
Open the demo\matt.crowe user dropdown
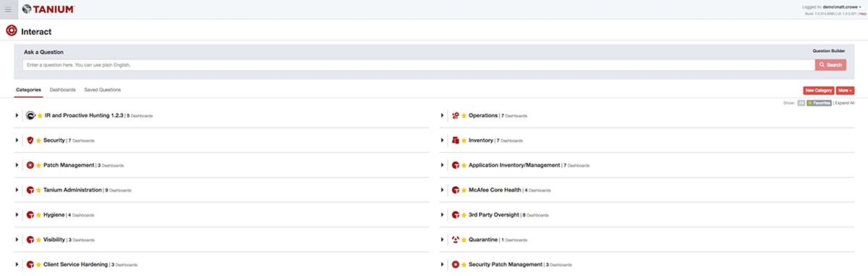(842, 7)
